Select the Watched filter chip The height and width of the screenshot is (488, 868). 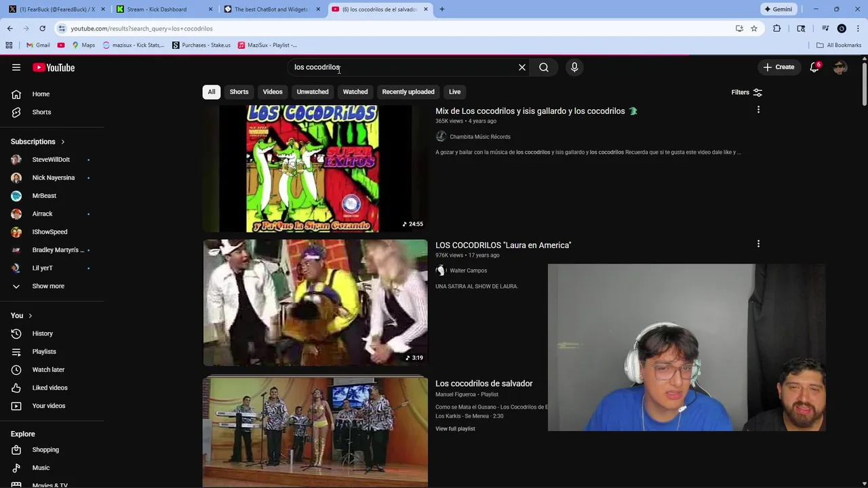point(355,92)
